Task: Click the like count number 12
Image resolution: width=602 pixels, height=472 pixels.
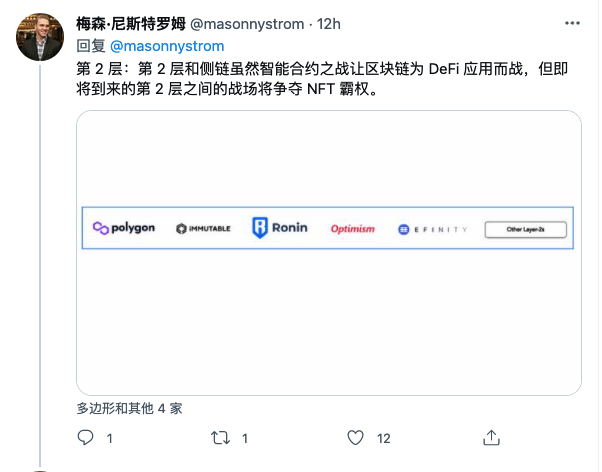Action: click(384, 438)
